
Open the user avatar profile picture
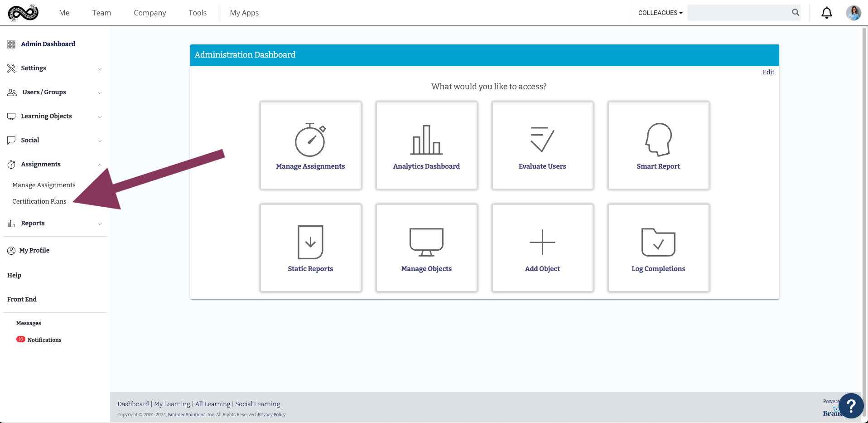[854, 13]
